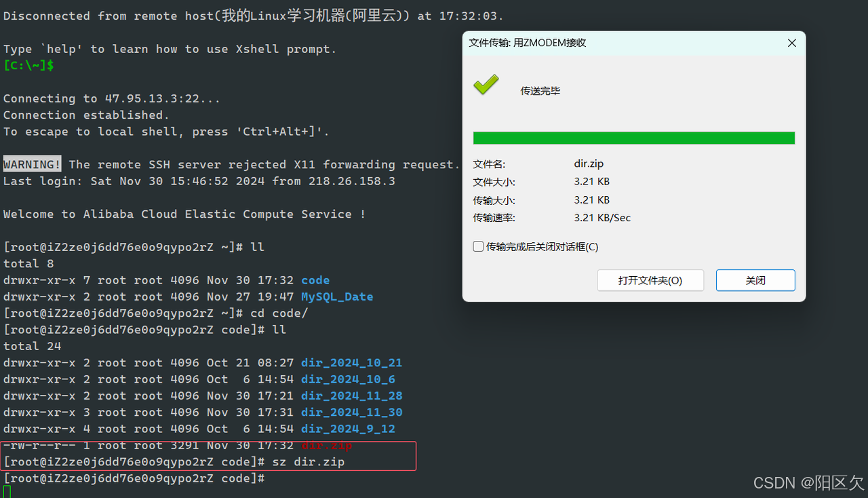Click the 关闭 button
868x498 pixels.
click(755, 280)
